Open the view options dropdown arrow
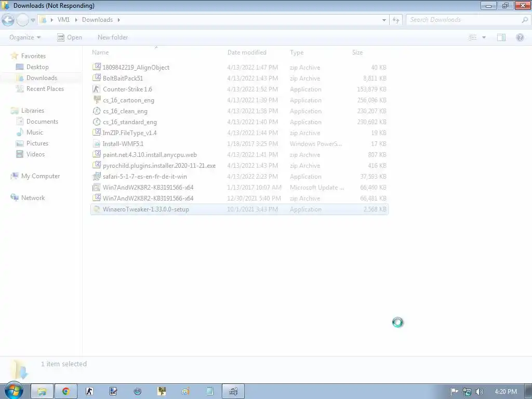Viewport: 532px width, 399px height. click(x=484, y=37)
